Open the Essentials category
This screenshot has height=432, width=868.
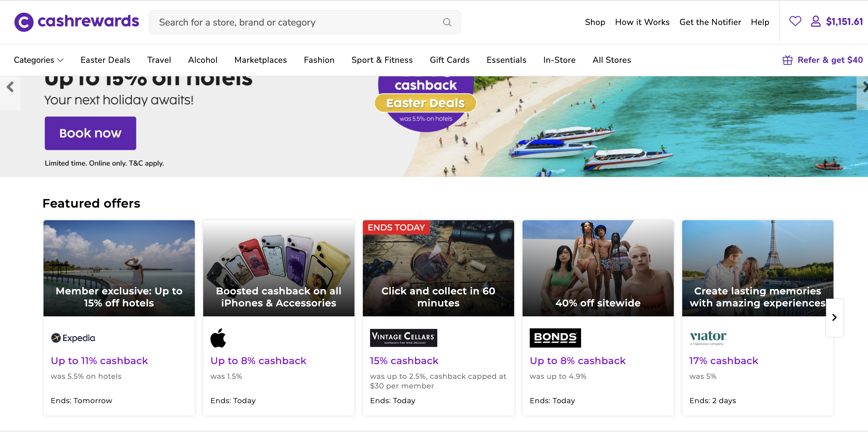pyautogui.click(x=506, y=60)
